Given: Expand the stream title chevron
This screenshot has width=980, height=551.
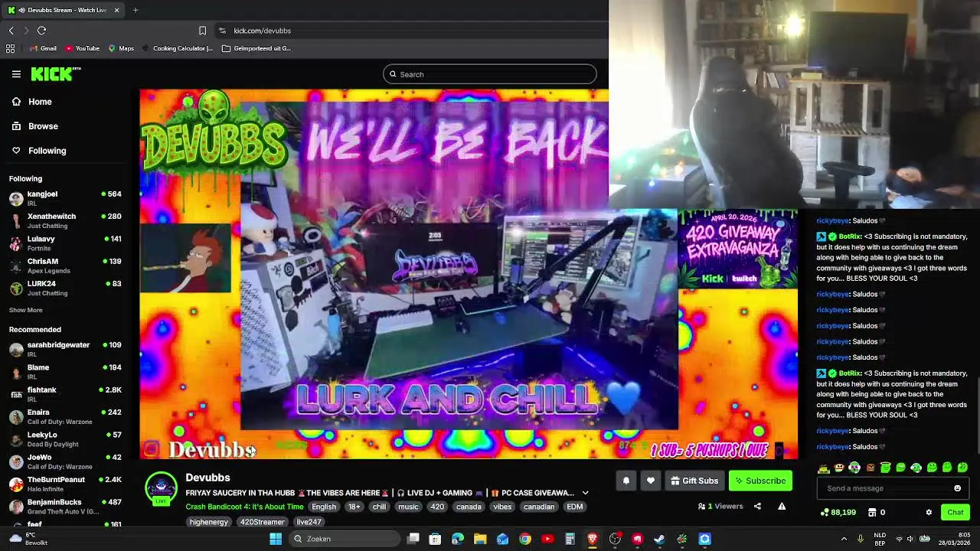Looking at the screenshot, I should (585, 493).
